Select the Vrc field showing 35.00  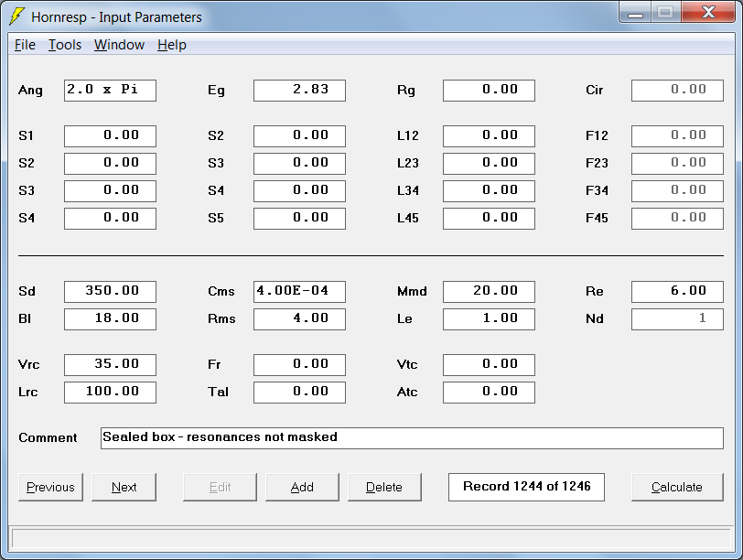click(110, 365)
